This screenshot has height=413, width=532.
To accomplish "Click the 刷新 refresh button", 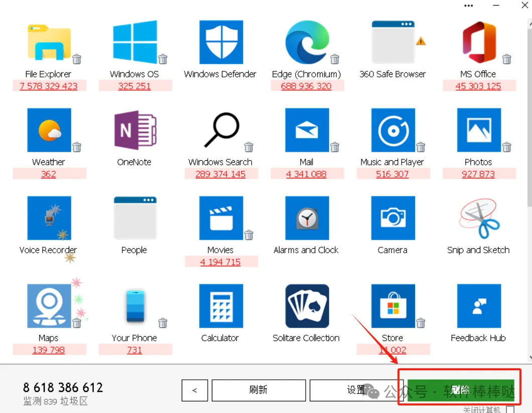I will click(258, 390).
